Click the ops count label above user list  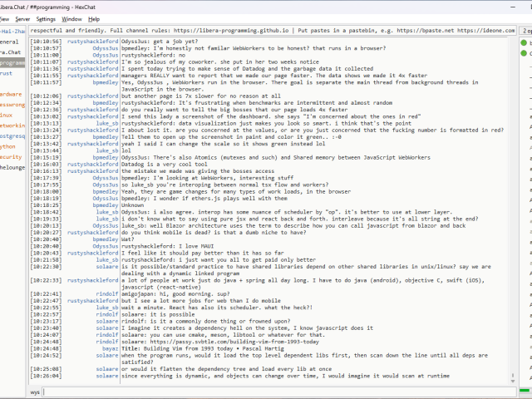[x=526, y=29]
